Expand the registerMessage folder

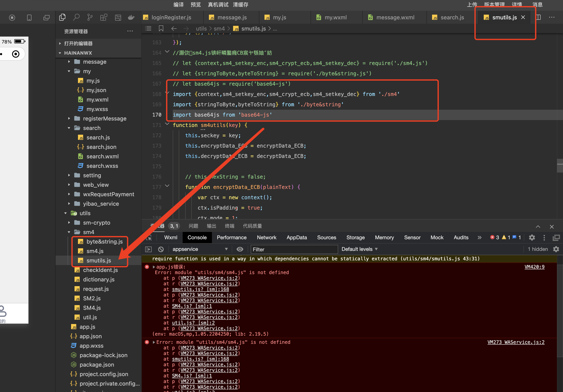(x=104, y=119)
